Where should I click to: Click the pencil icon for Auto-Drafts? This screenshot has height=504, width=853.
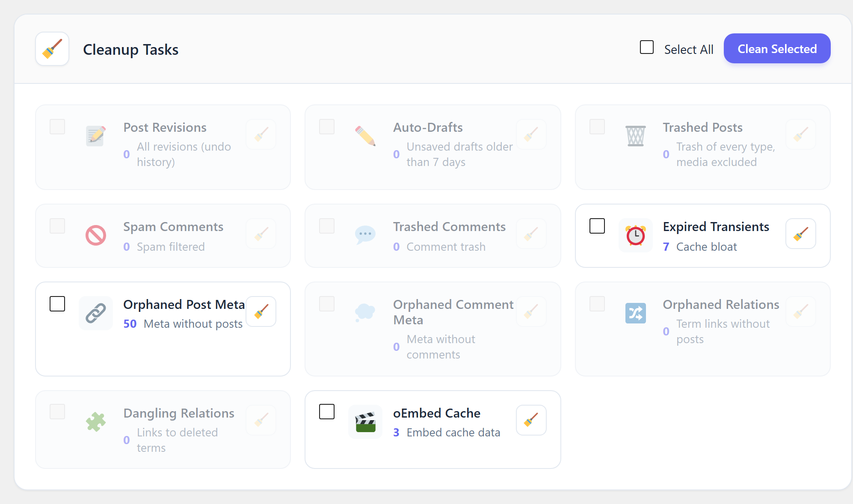[x=365, y=136]
